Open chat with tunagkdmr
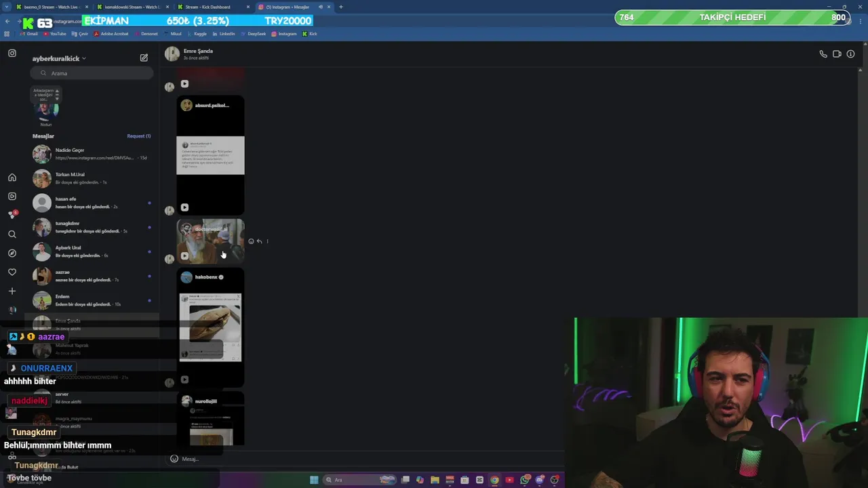Viewport: 868px width, 488px height. click(92, 227)
